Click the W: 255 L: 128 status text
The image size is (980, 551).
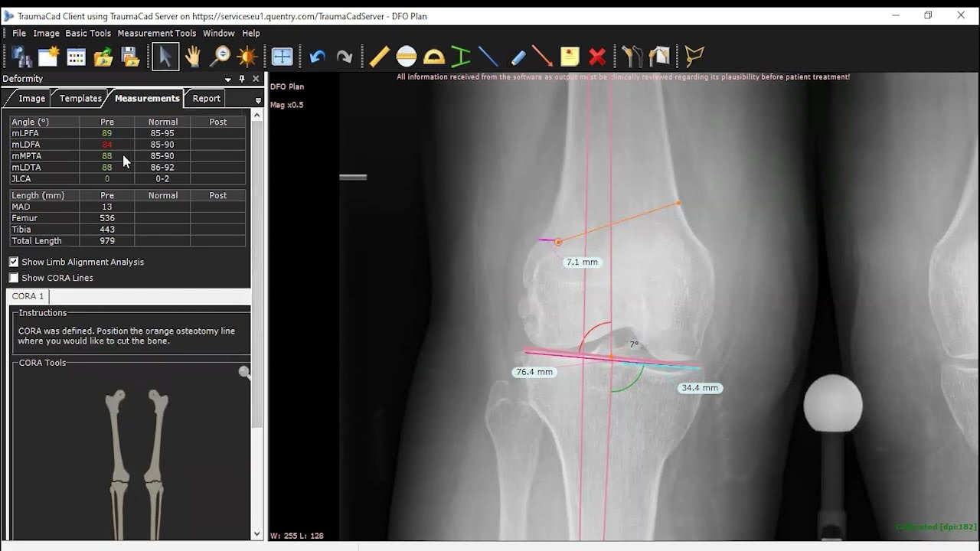[297, 536]
